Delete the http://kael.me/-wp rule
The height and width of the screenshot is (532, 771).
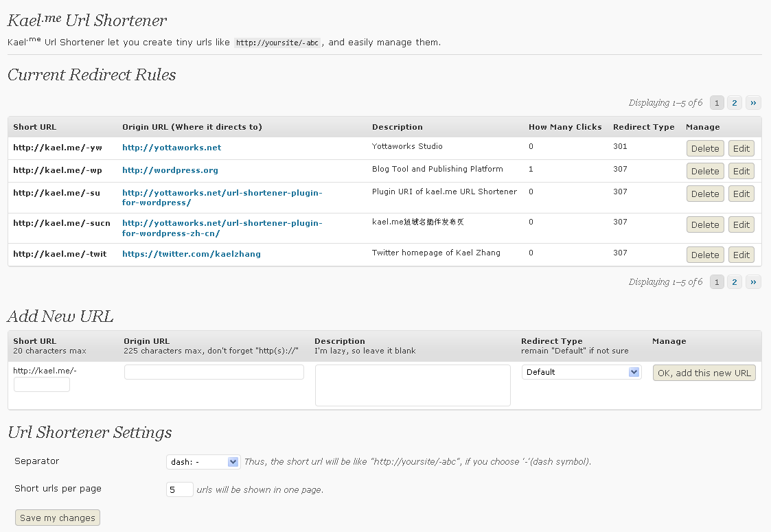coord(704,171)
